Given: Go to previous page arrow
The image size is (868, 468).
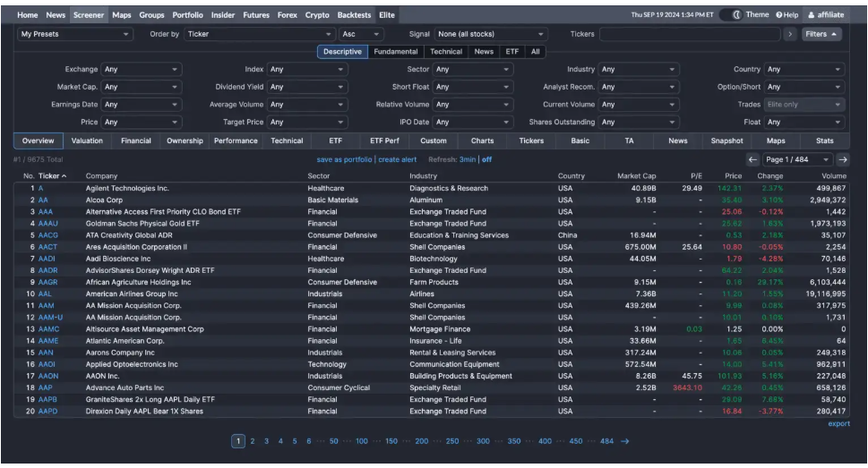Looking at the screenshot, I should coord(752,159).
